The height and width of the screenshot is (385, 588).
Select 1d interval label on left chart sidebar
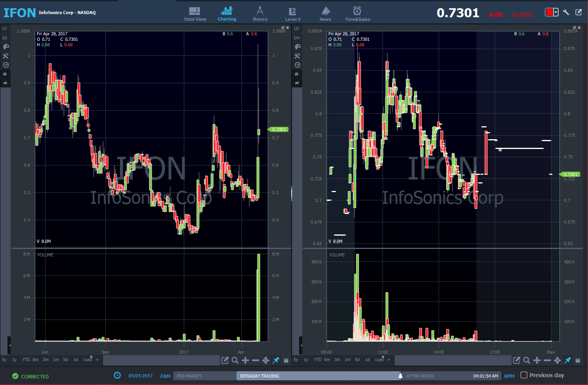tap(5, 38)
